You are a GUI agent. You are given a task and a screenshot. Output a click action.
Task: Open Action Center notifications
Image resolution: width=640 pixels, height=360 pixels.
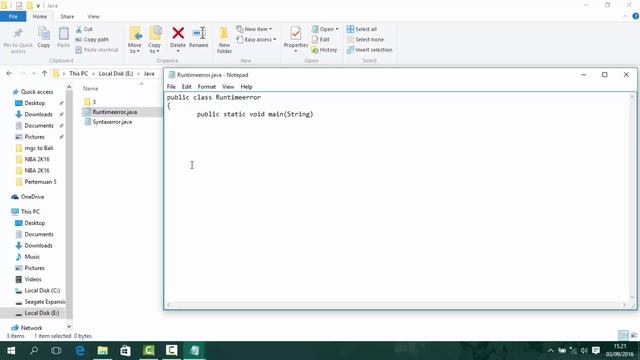pos(596,351)
